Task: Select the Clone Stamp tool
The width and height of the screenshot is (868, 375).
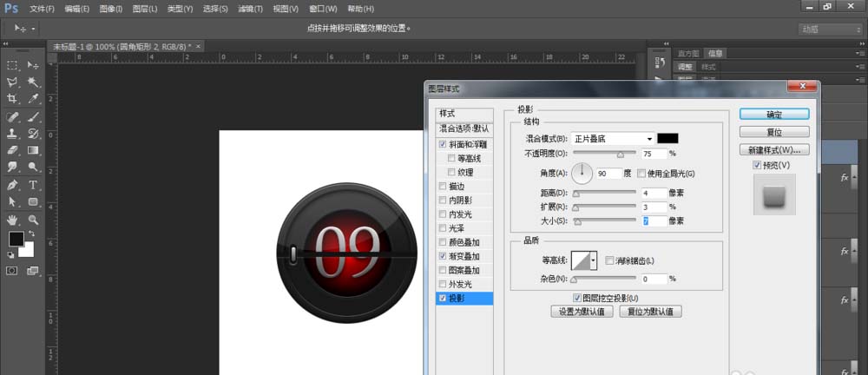Action: tap(13, 134)
